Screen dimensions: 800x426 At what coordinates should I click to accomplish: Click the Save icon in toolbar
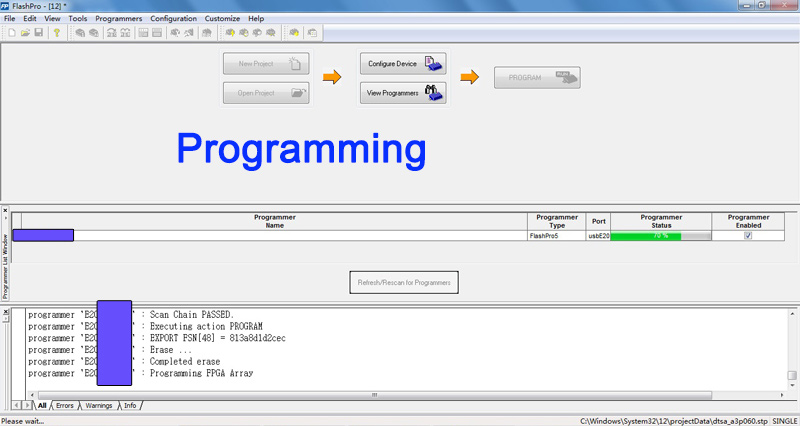[x=38, y=33]
